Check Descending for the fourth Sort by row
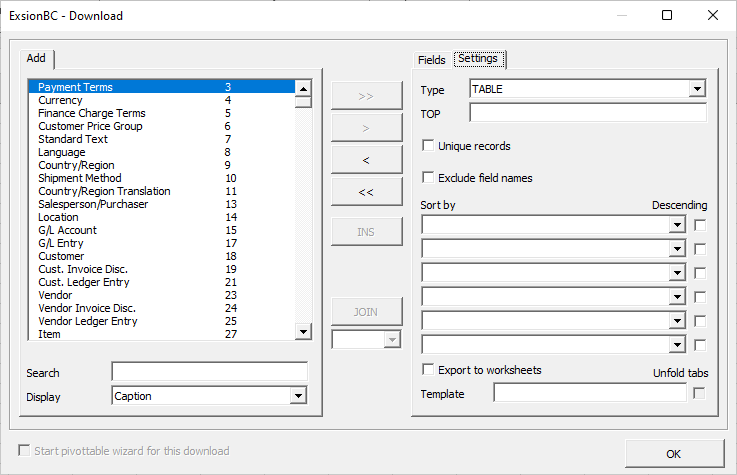The image size is (737, 475). (700, 297)
